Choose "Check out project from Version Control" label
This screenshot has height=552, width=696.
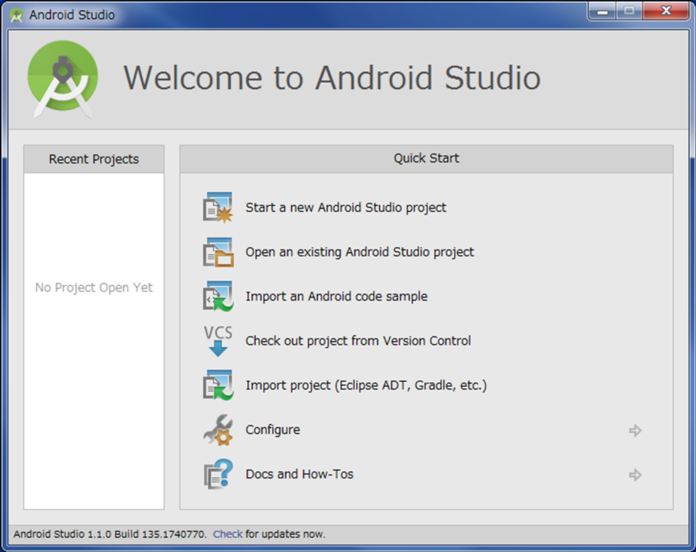[358, 341]
